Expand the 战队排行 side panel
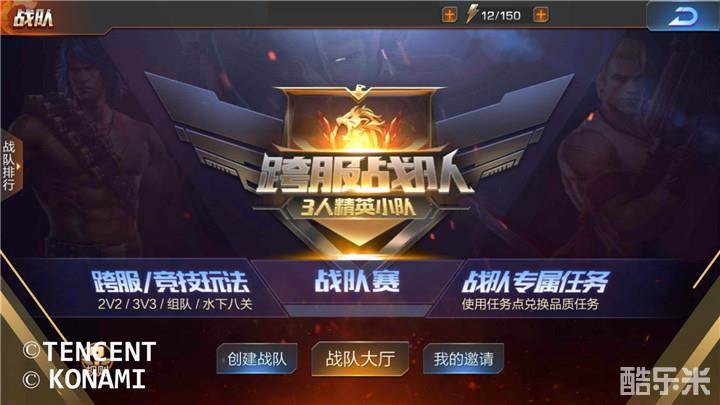Image resolution: width=720 pixels, height=405 pixels. tap(10, 166)
